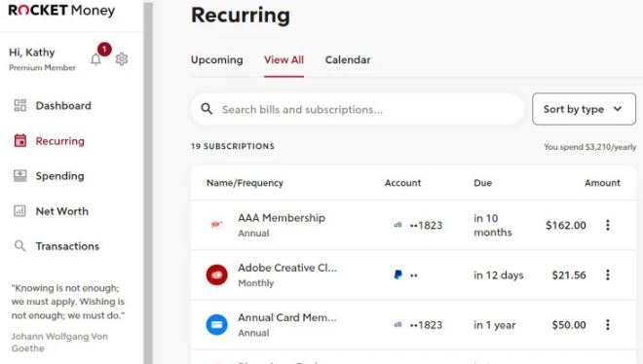Click 'in 12 days' due text
The height and width of the screenshot is (364, 643).
[x=498, y=274]
